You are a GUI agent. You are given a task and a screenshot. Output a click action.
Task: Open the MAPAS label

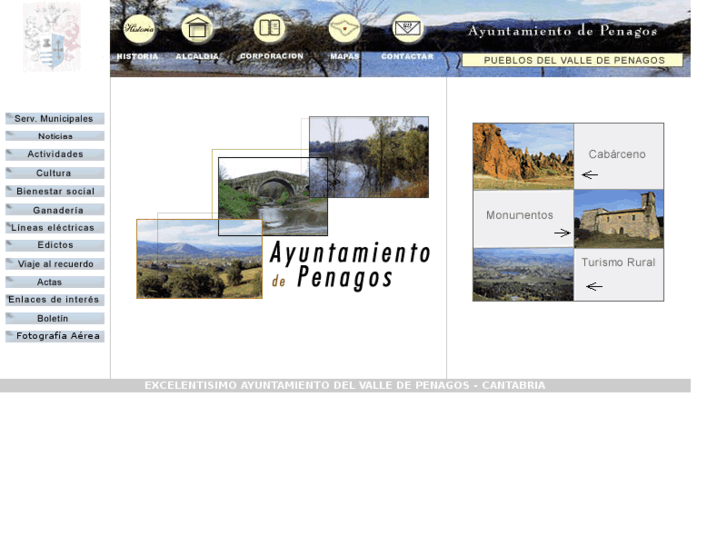point(344,57)
